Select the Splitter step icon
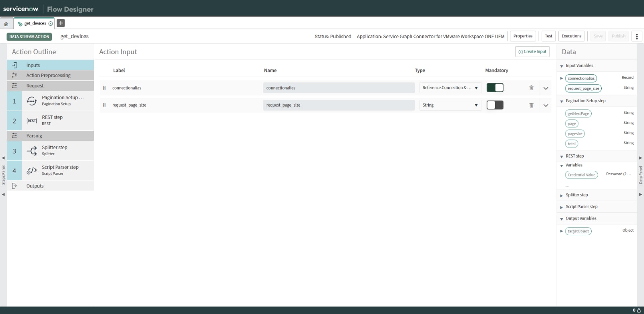The width and height of the screenshot is (644, 314). 31,151
